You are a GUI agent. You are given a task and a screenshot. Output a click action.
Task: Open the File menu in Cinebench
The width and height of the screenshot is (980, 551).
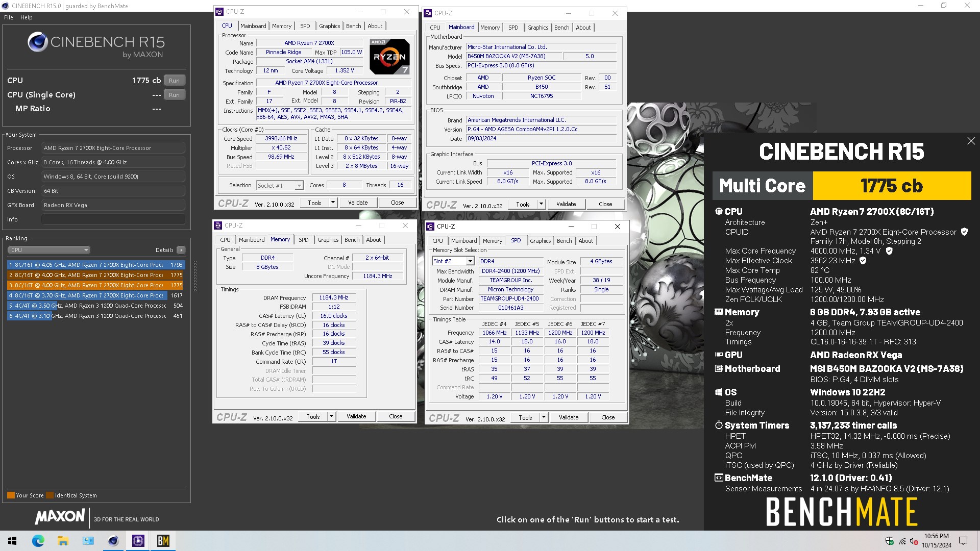(x=9, y=17)
